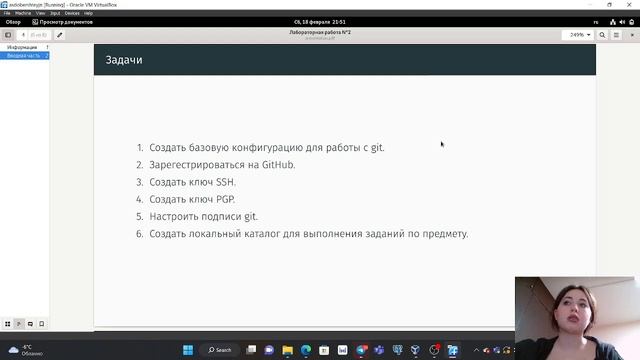Click the weather widget on taskbar

[x=26, y=350]
